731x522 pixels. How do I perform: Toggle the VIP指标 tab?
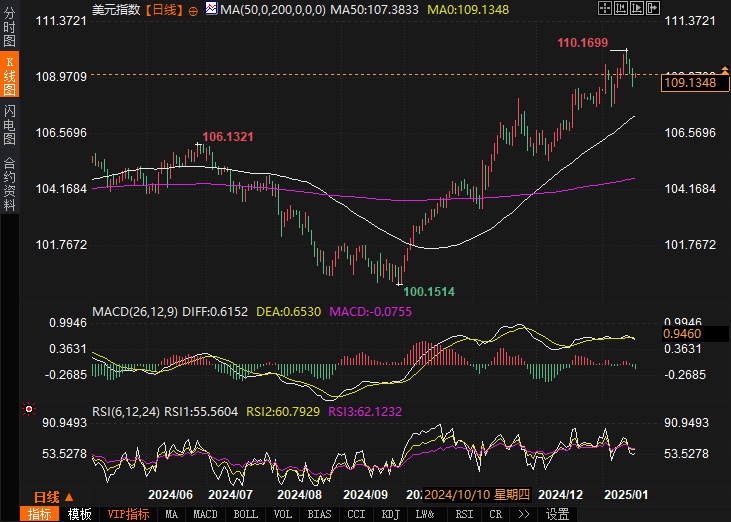tap(128, 514)
